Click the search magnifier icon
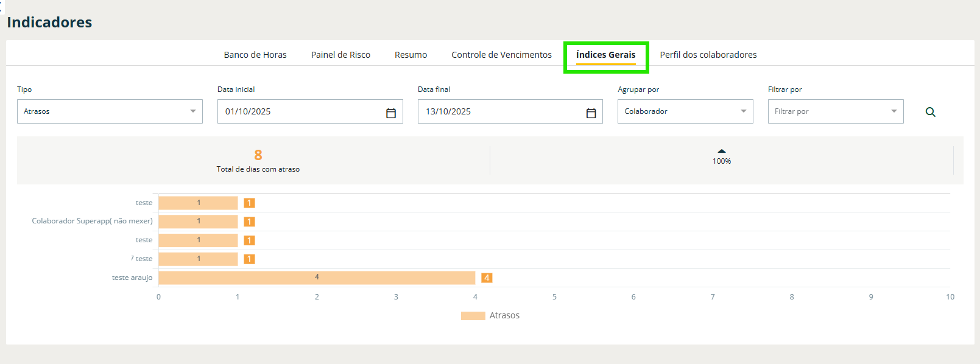980x364 pixels. pyautogui.click(x=930, y=112)
